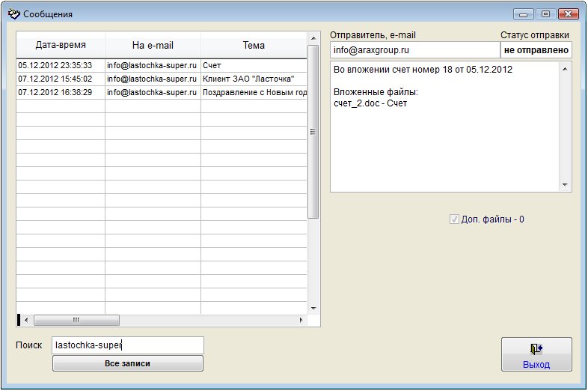Maximize the Сообщения window
588x391 pixels.
pyautogui.click(x=546, y=14)
